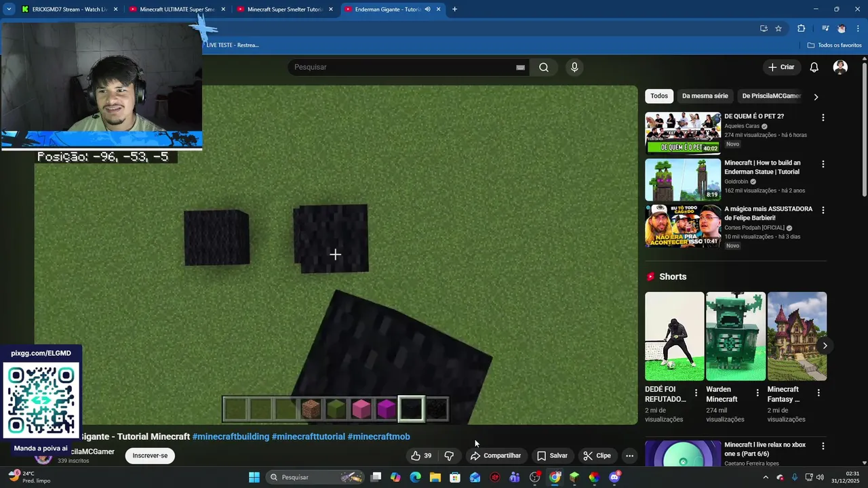
Task: Open the YouTube account avatar menu
Action: click(840, 67)
